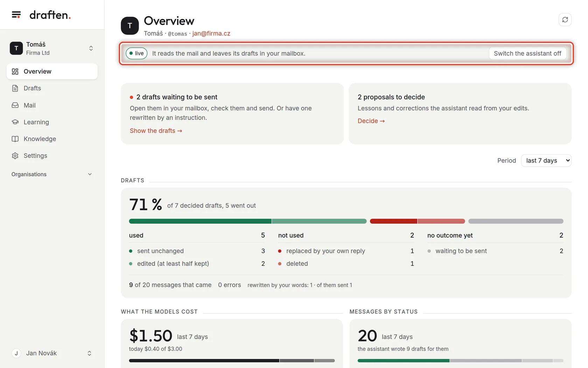
Task: Click the 'deleted' row
Action: pos(346,264)
